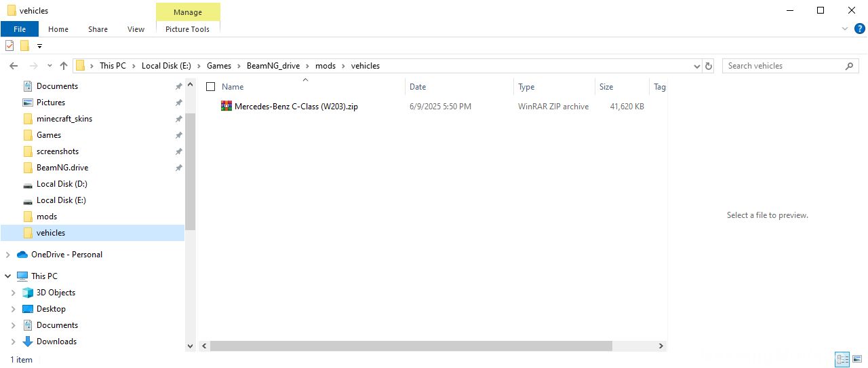The height and width of the screenshot is (368, 868).
Task: Click the vehicles breadcrumb
Action: (x=365, y=66)
